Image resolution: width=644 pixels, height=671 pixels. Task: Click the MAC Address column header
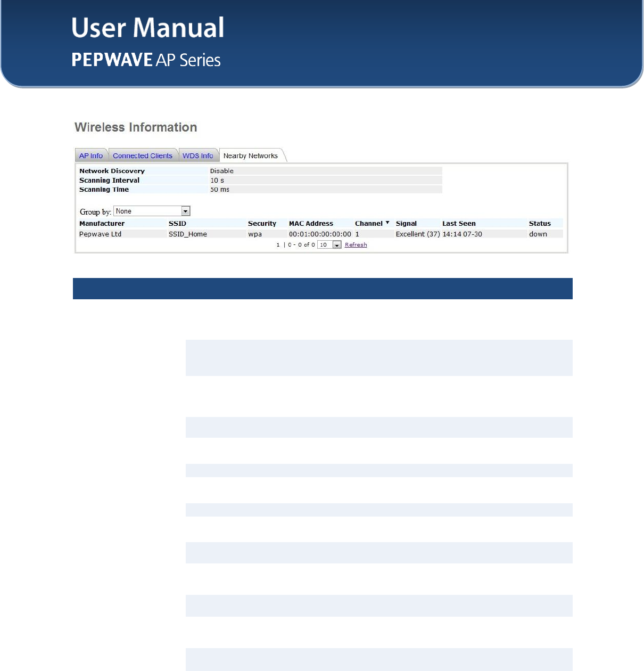pos(311,224)
